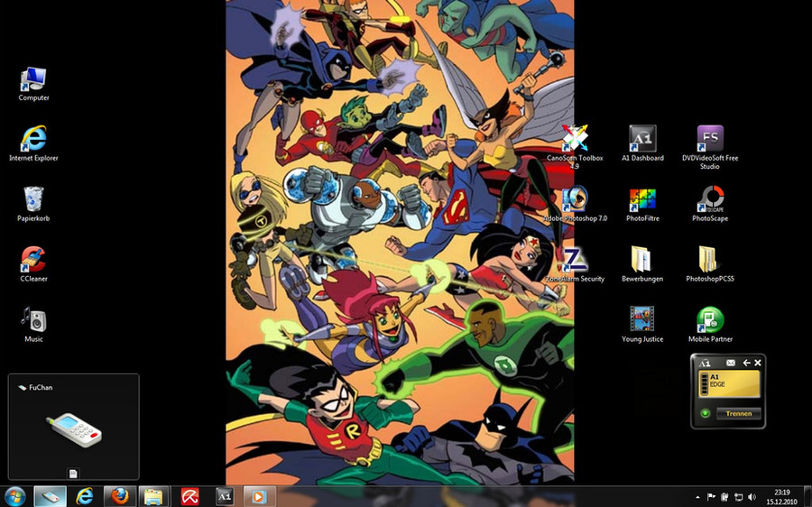Screen dimensions: 812x507
Task: Open the Bewerbungen folder
Action: click(642, 264)
